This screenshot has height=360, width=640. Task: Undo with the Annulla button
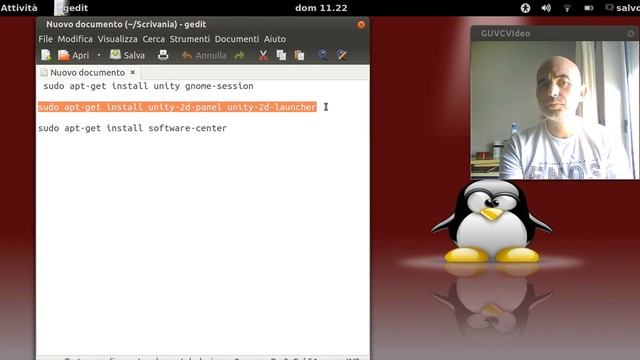(204, 55)
